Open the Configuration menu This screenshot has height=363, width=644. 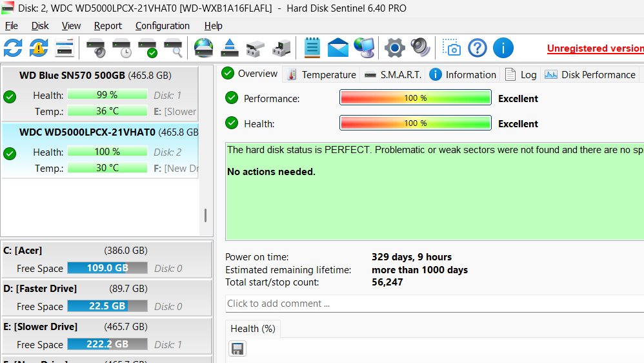coord(163,26)
